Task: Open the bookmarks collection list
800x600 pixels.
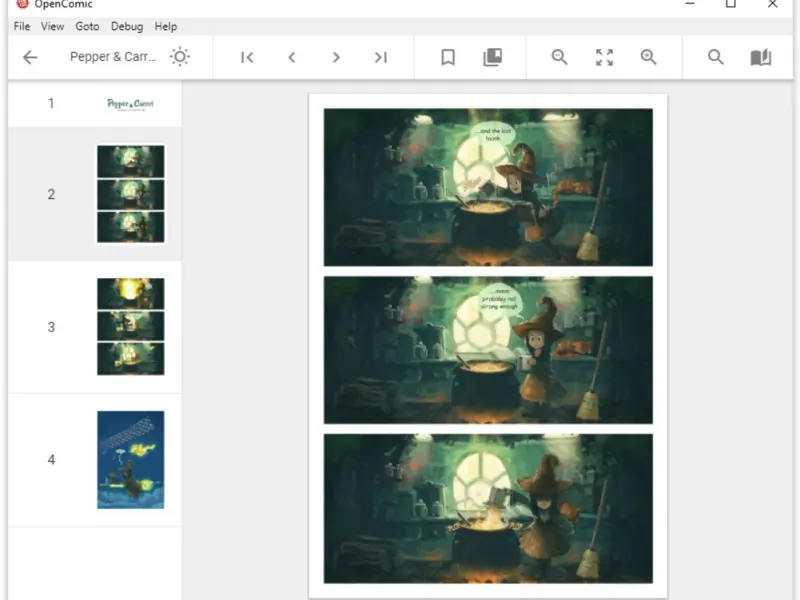Action: click(x=492, y=57)
